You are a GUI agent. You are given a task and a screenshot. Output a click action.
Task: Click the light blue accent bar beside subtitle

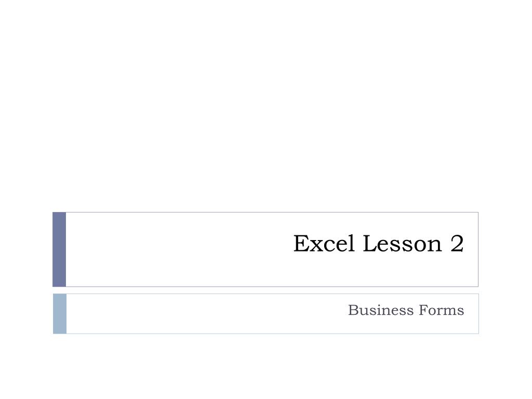coord(60,314)
